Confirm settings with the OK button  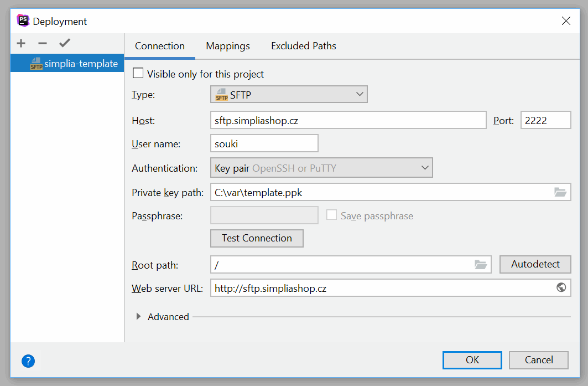pyautogui.click(x=472, y=360)
